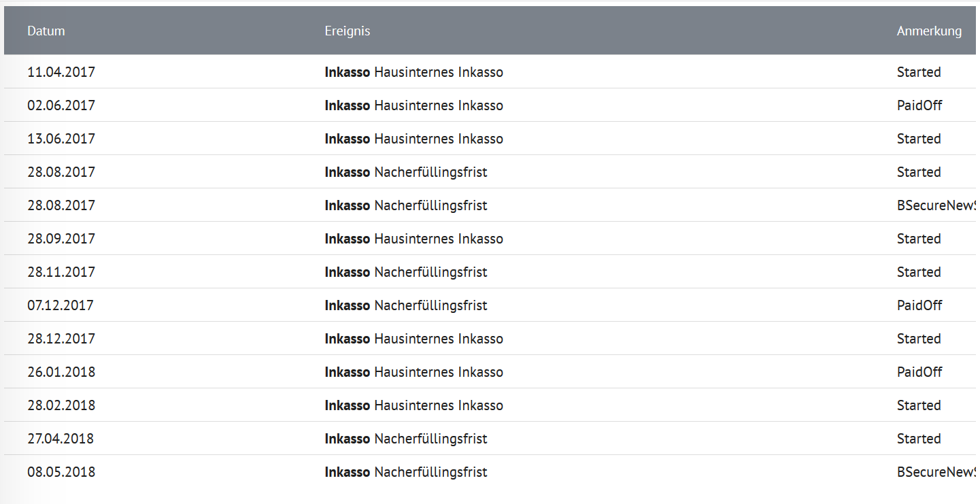The height and width of the screenshot is (504, 980).
Task: Click the BSecureNewS note in the 08.05.2018 row
Action: (x=936, y=472)
